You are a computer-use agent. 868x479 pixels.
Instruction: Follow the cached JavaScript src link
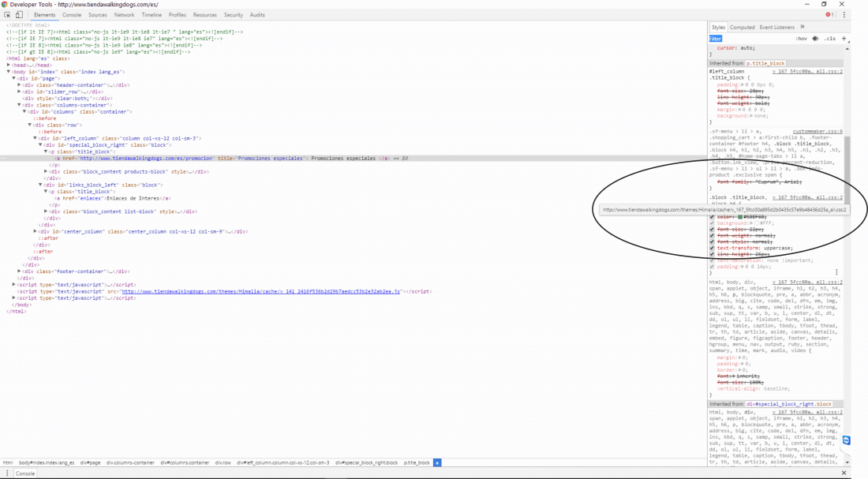click(260, 291)
